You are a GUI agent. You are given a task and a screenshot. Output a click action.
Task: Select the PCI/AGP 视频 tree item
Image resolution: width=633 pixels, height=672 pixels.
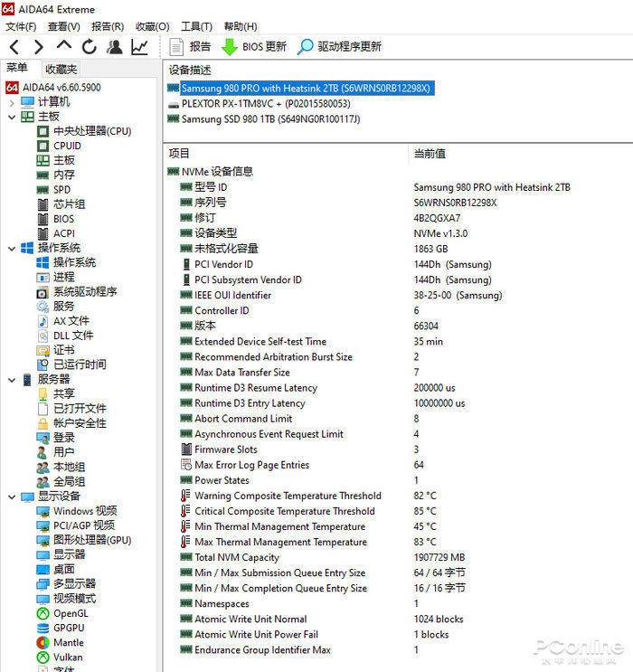[x=76, y=525]
